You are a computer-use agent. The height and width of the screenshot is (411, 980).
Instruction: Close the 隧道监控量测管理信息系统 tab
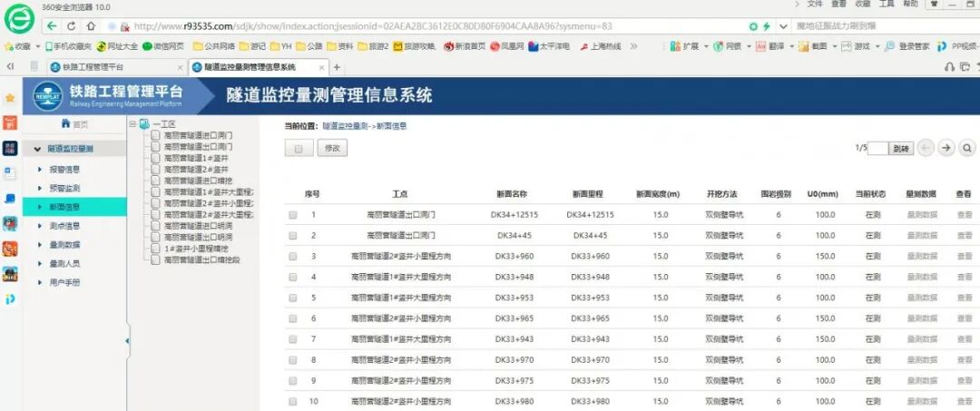(322, 67)
